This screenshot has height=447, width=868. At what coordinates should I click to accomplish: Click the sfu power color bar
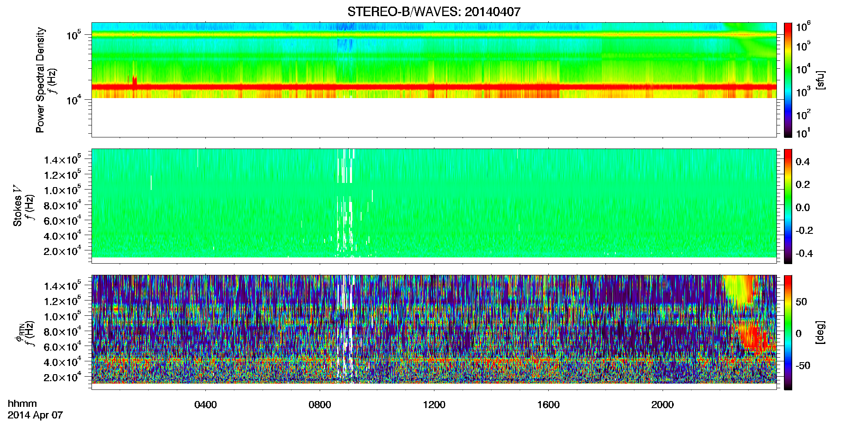coord(788,79)
